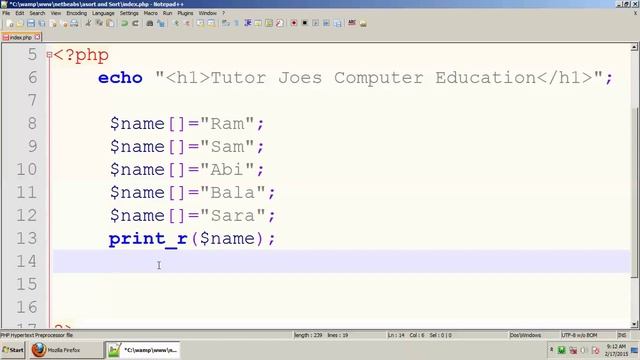Toggle synchronize vertical scrolling icon
Viewport: 640px width, 360px height.
coord(200,23)
